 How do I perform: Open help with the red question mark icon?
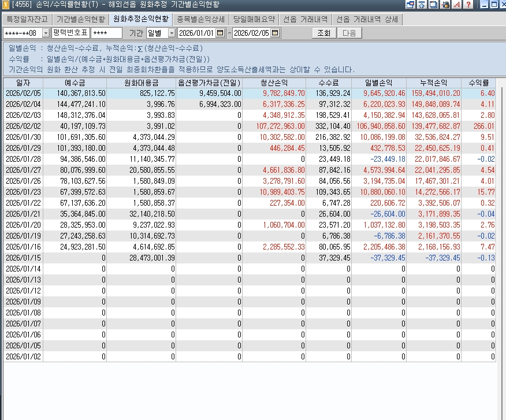(x=468, y=5)
